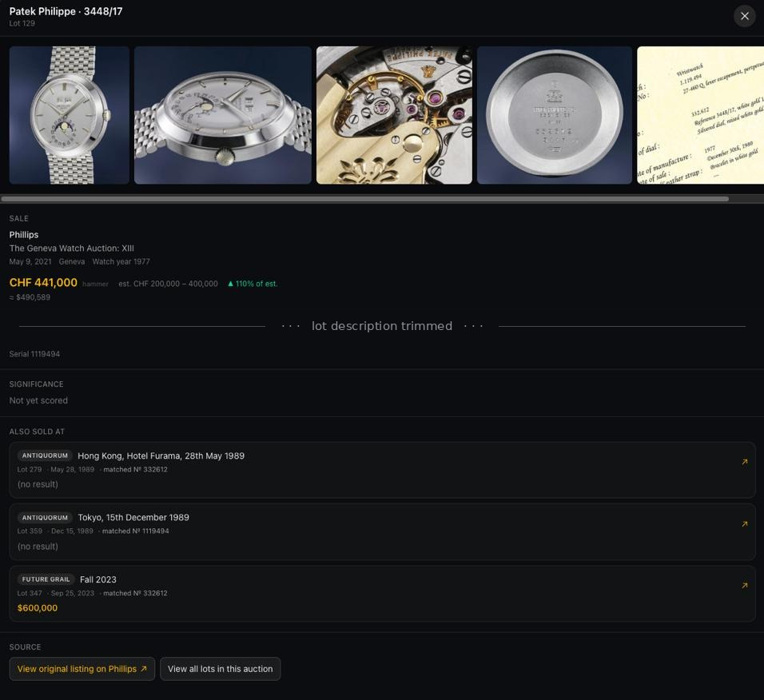
Task: Click Not yet scored significance text
Action: (38, 400)
